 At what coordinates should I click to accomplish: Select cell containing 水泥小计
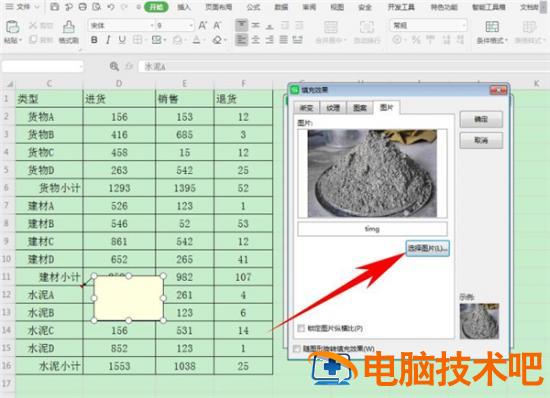click(x=49, y=366)
